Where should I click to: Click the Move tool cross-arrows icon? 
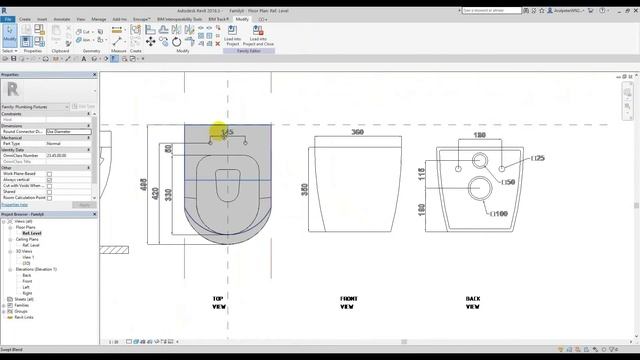(x=151, y=41)
